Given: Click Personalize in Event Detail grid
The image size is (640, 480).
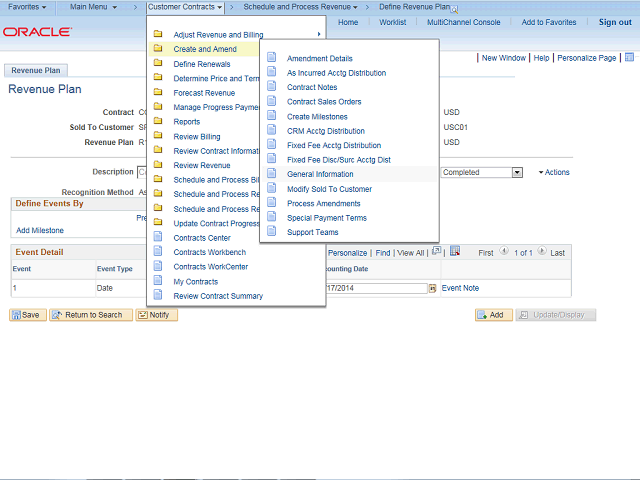Looking at the screenshot, I should (x=347, y=253).
